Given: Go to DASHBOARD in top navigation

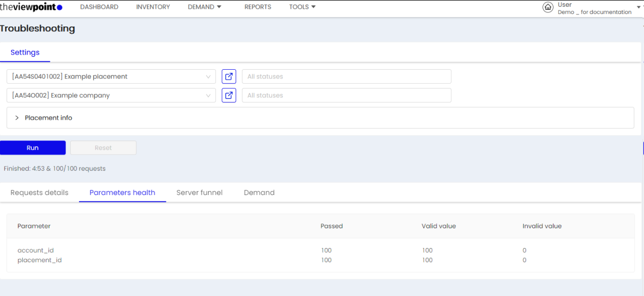Looking at the screenshot, I should (99, 7).
